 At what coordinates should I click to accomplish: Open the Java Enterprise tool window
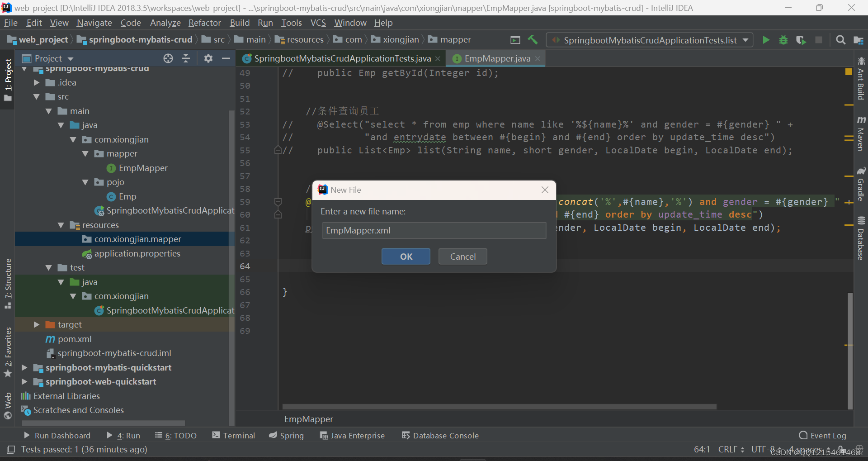click(353, 435)
